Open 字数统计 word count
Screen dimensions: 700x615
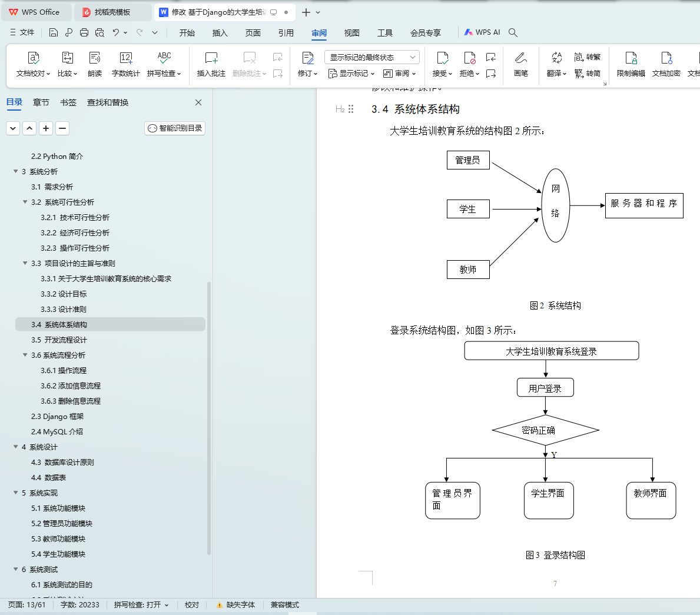pyautogui.click(x=125, y=64)
